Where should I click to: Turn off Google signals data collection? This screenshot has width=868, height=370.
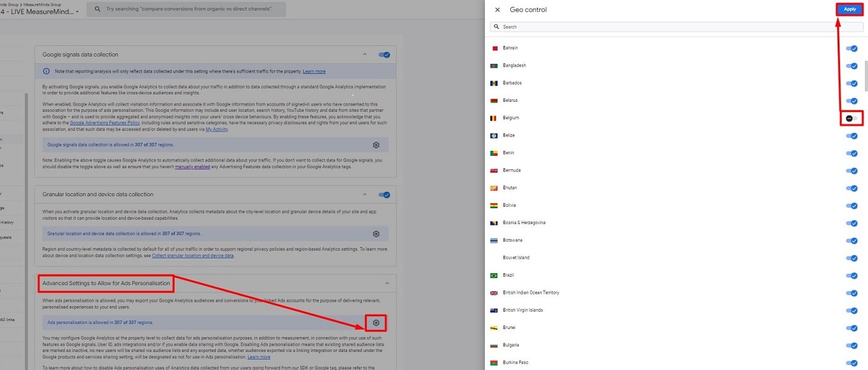(384, 55)
